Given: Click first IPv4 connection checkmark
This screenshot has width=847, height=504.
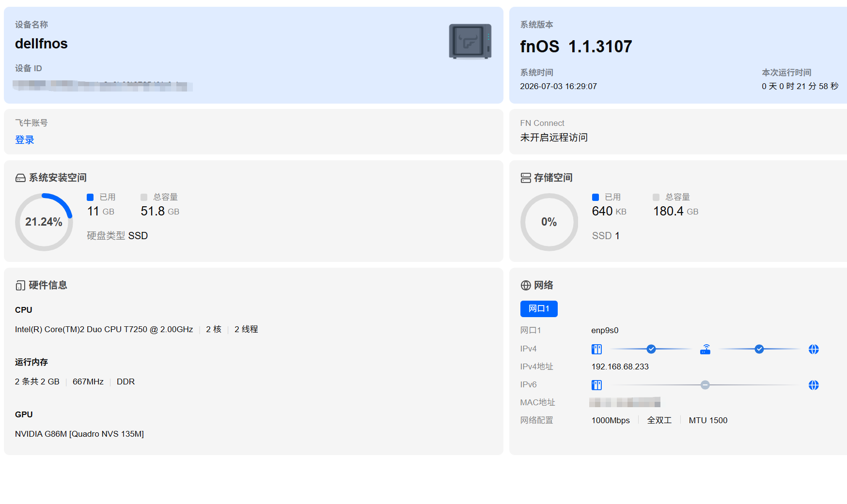Looking at the screenshot, I should coord(651,349).
